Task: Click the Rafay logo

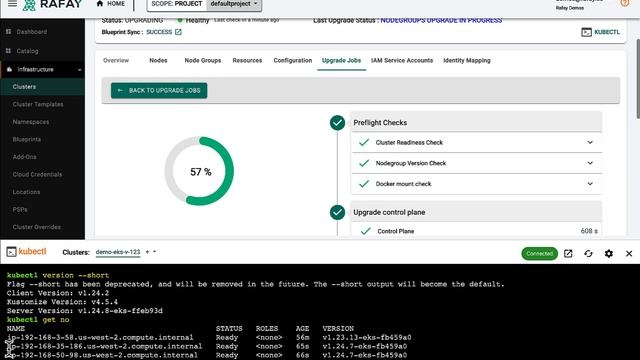Action: [x=52, y=5]
